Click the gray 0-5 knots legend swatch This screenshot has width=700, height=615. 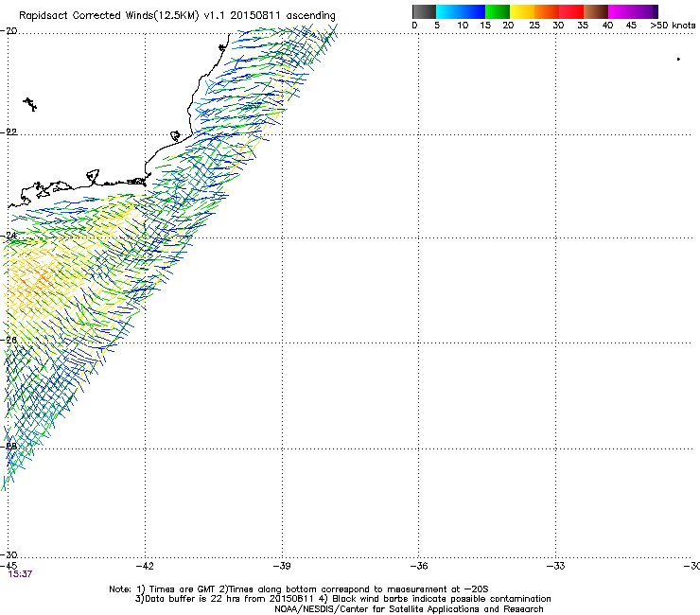(x=424, y=11)
